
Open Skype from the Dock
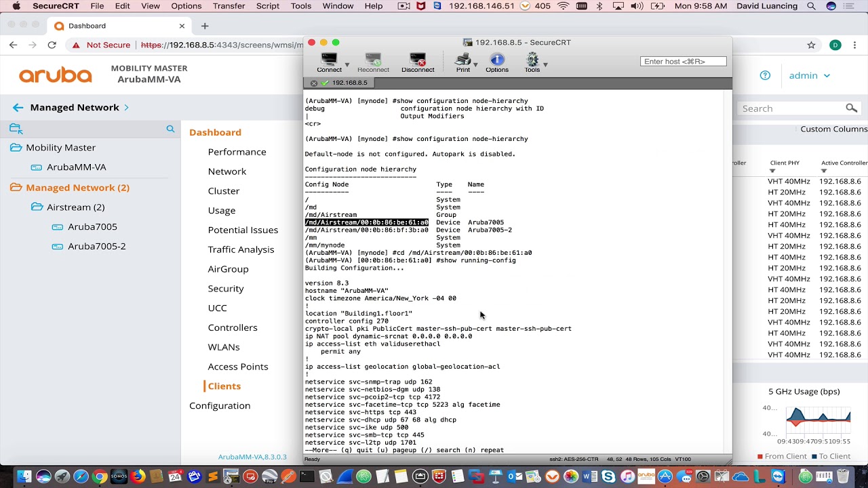tap(608, 476)
